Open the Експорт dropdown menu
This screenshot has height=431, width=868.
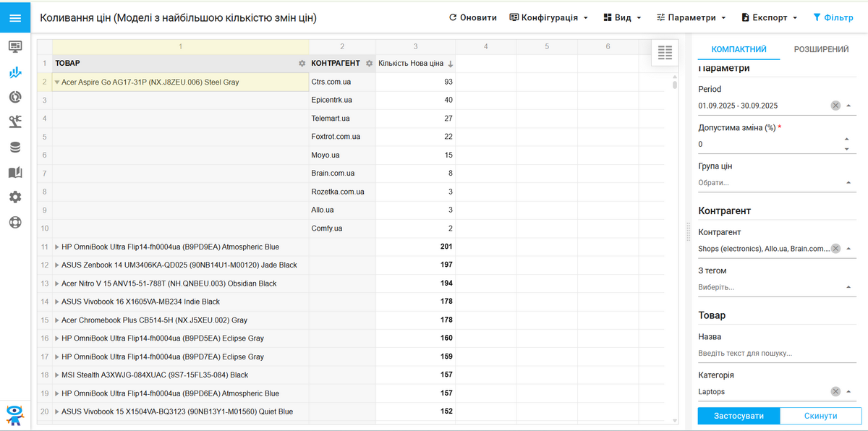(x=770, y=17)
